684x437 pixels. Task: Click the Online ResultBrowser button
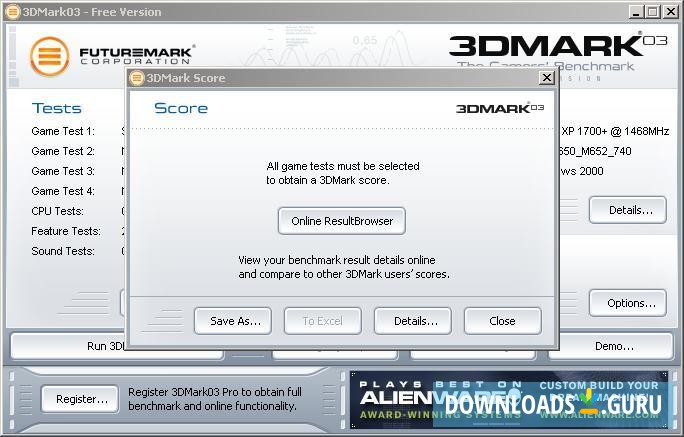pyautogui.click(x=342, y=221)
